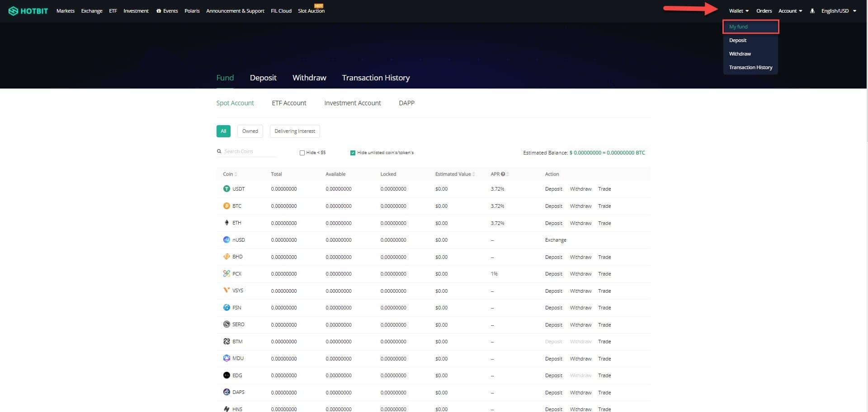Uncheck Hide unlisted coin's/token's checkbox
The image size is (868, 412).
tap(353, 153)
